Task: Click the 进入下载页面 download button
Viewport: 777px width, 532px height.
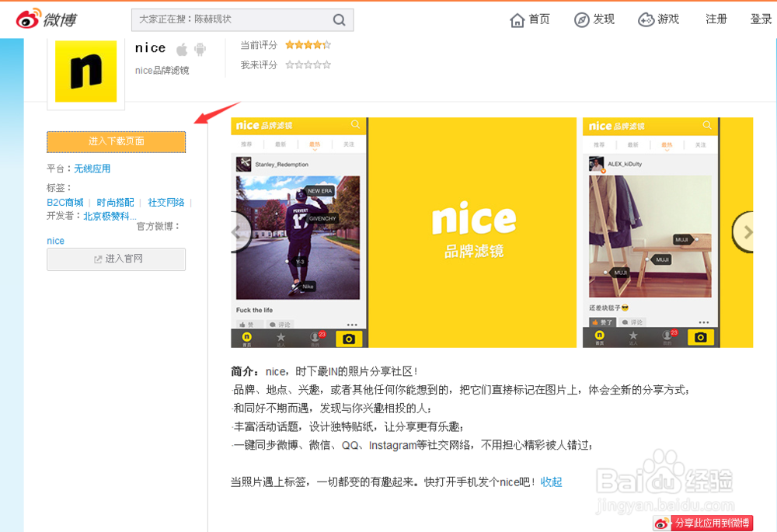Action: coord(116,141)
